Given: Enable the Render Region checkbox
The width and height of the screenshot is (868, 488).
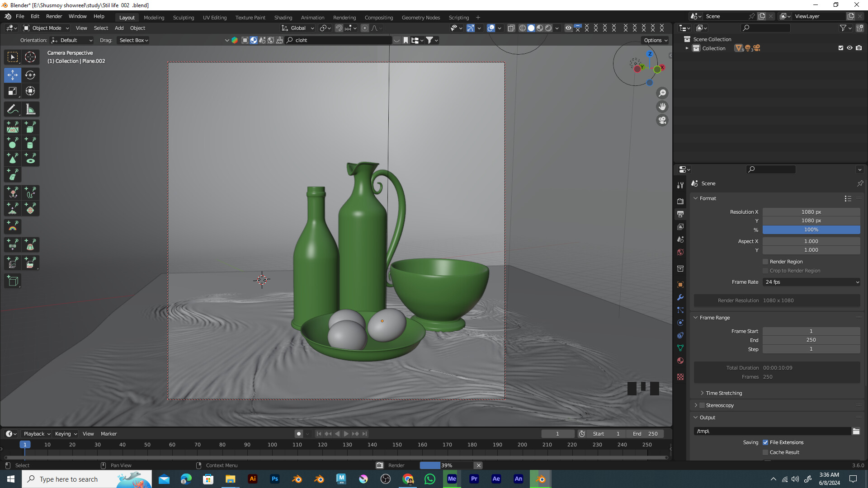Looking at the screenshot, I should pos(765,261).
